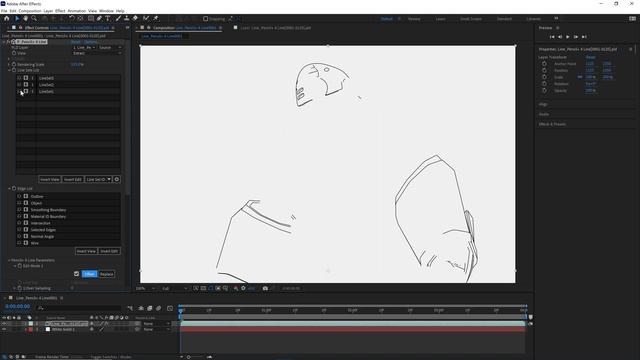Hide the Line_Pencil layer in timeline
The height and width of the screenshot is (360, 640).
4,324
